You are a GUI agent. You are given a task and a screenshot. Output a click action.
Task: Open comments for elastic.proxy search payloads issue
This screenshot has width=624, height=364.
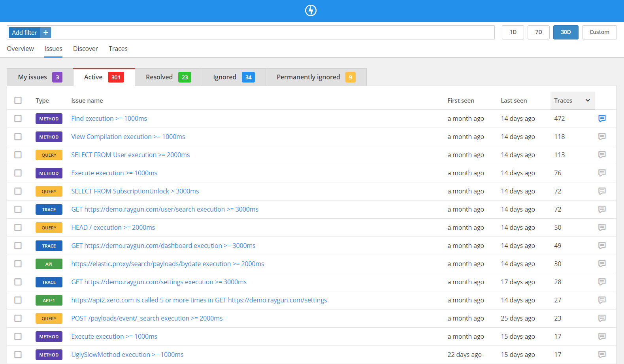[602, 264]
